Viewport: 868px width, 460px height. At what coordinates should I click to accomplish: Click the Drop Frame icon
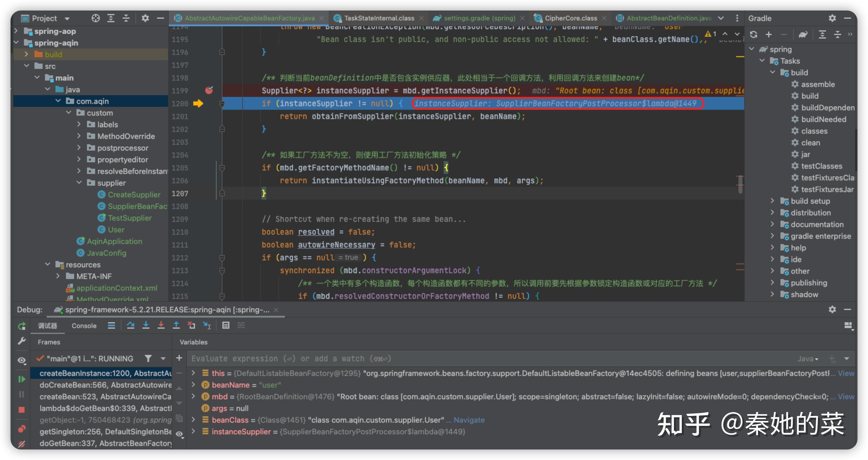pos(191,325)
